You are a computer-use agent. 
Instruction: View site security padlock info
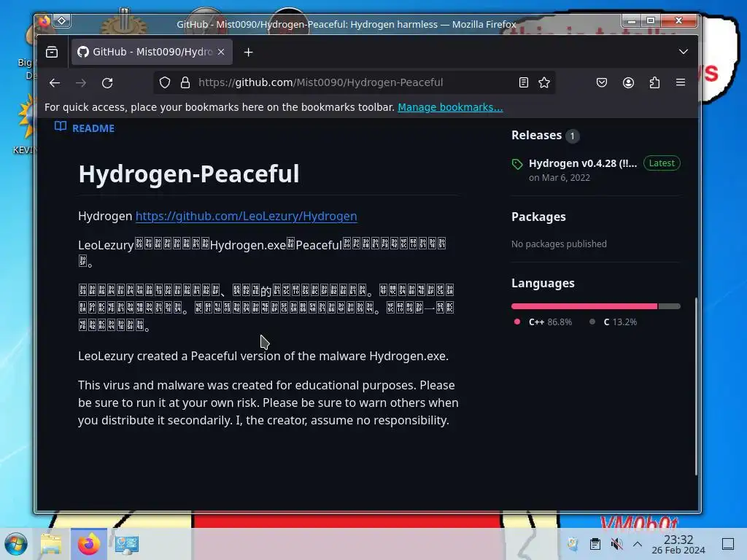click(x=185, y=82)
